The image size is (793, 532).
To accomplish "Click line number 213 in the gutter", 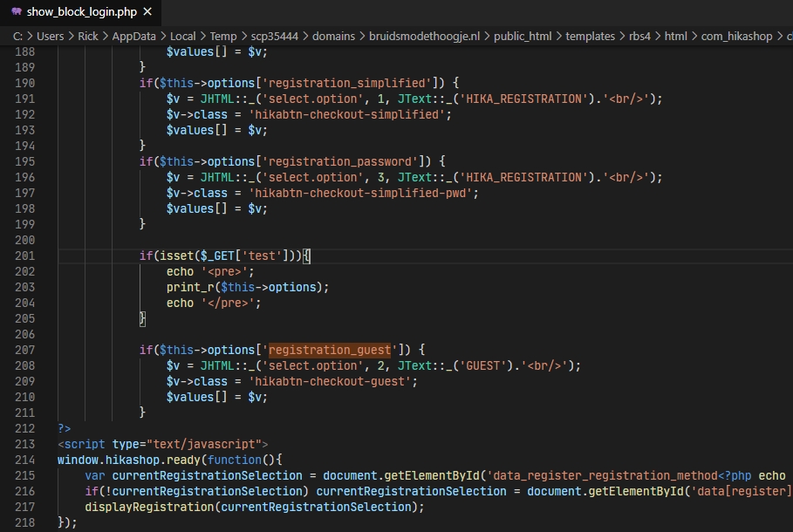I will [24, 445].
